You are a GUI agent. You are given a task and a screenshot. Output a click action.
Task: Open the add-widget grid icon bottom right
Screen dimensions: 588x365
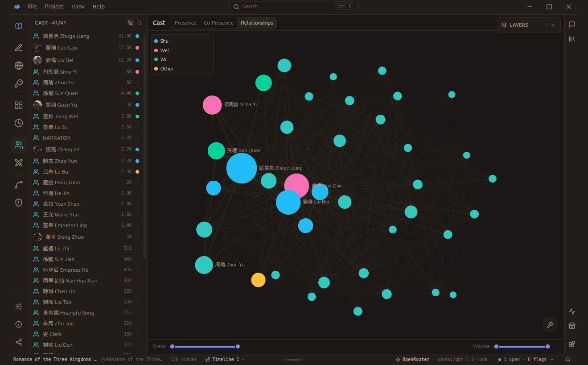tap(572, 344)
